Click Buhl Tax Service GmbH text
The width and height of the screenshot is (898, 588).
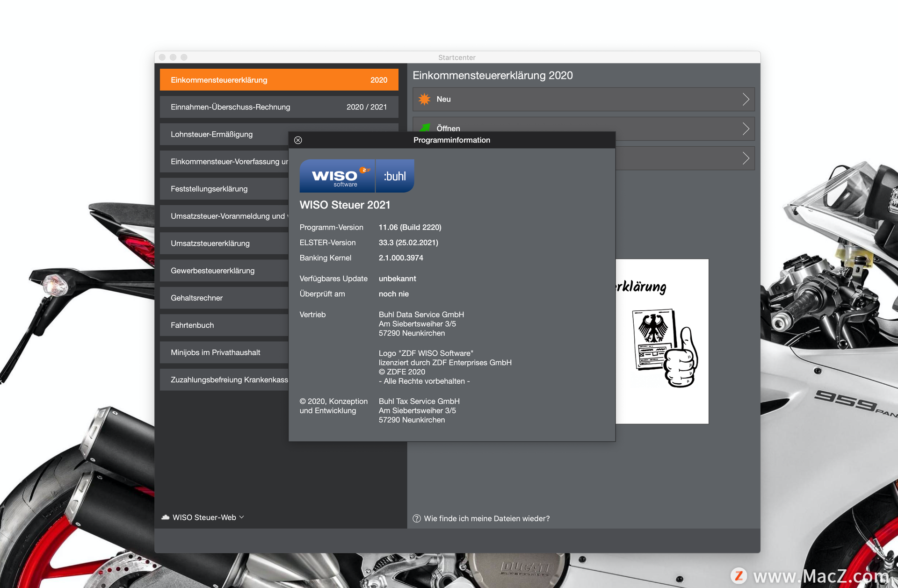(419, 401)
